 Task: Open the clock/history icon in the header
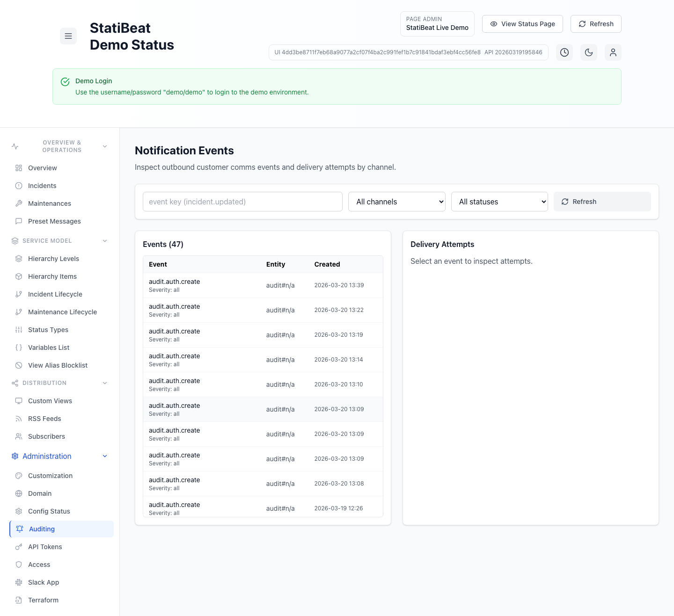(564, 52)
